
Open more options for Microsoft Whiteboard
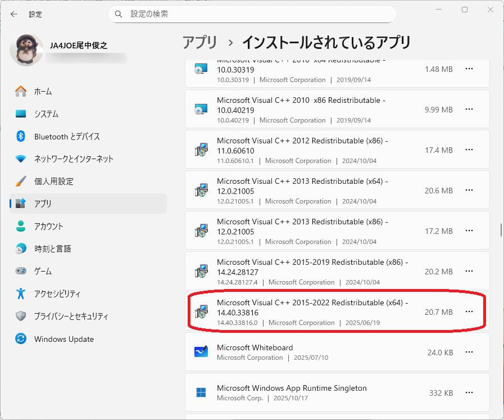pos(469,353)
